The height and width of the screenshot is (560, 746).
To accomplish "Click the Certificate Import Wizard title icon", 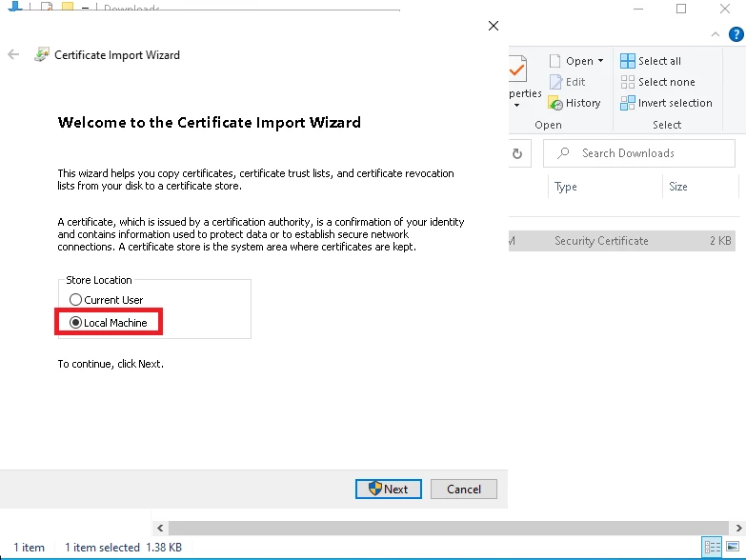I will tap(42, 54).
